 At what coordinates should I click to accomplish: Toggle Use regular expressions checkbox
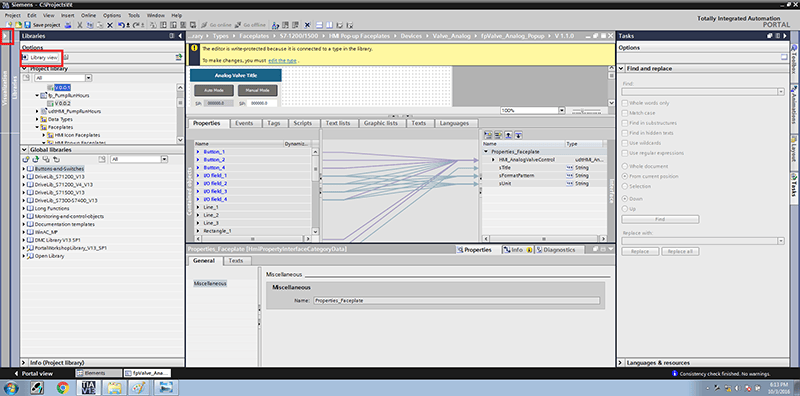(x=625, y=153)
